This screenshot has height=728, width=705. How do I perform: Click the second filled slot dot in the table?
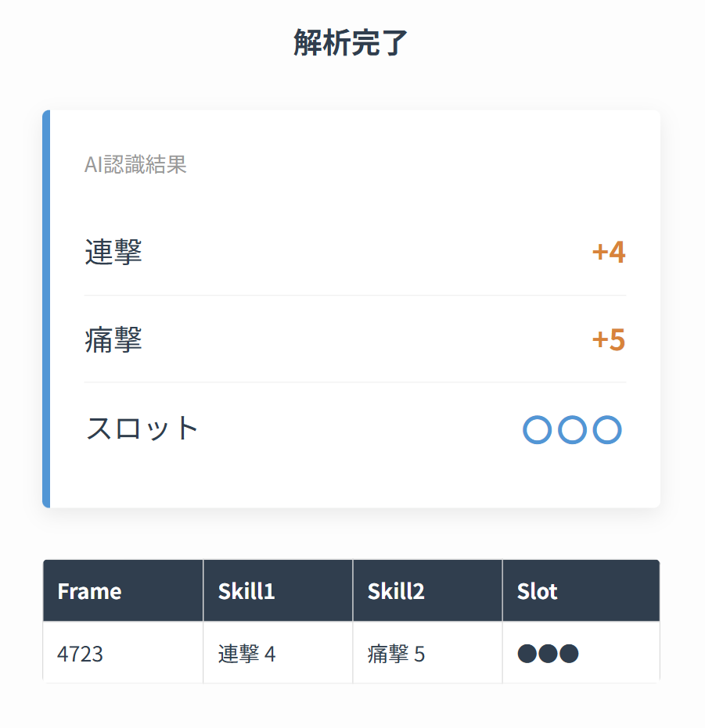coord(549,653)
